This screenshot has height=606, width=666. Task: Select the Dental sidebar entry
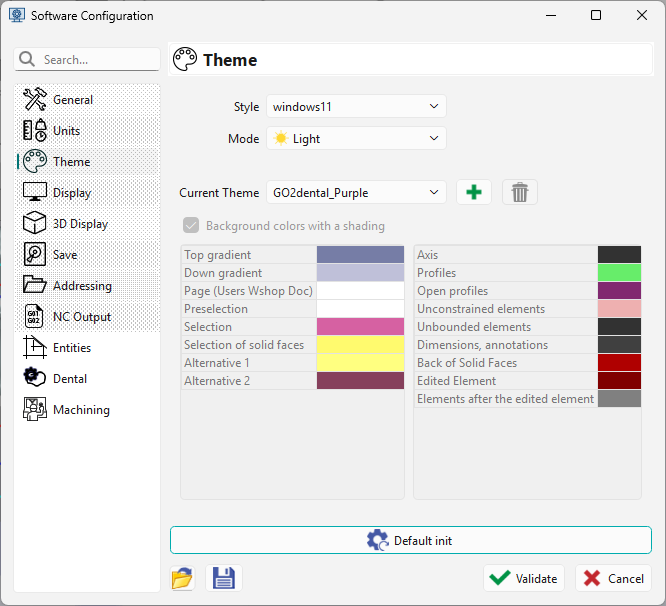tap(87, 378)
